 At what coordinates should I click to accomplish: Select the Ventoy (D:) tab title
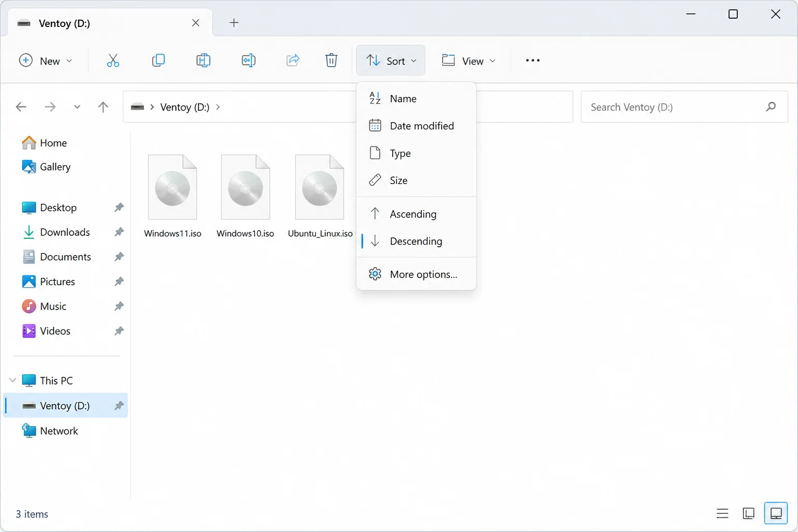pos(64,23)
